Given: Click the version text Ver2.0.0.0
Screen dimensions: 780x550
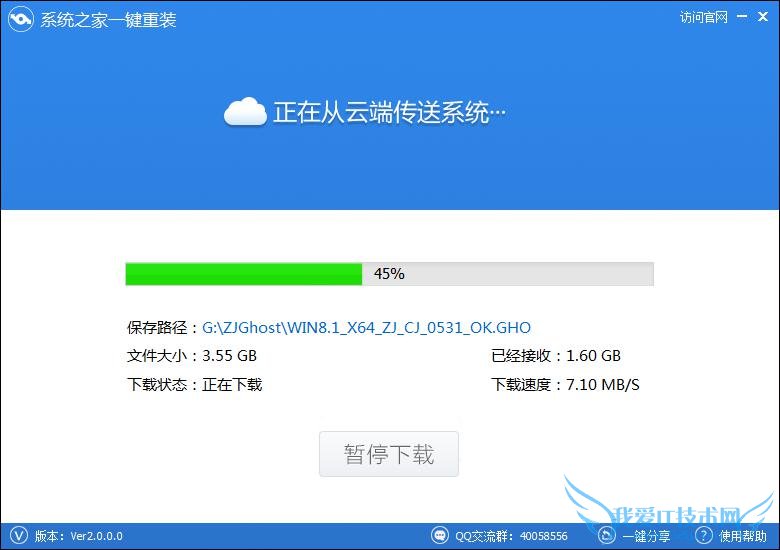Looking at the screenshot, I should 97,536.
